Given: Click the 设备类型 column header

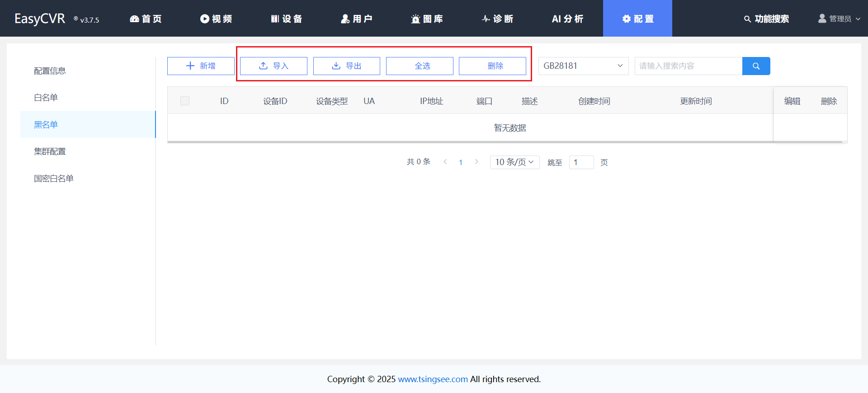Looking at the screenshot, I should (332, 101).
